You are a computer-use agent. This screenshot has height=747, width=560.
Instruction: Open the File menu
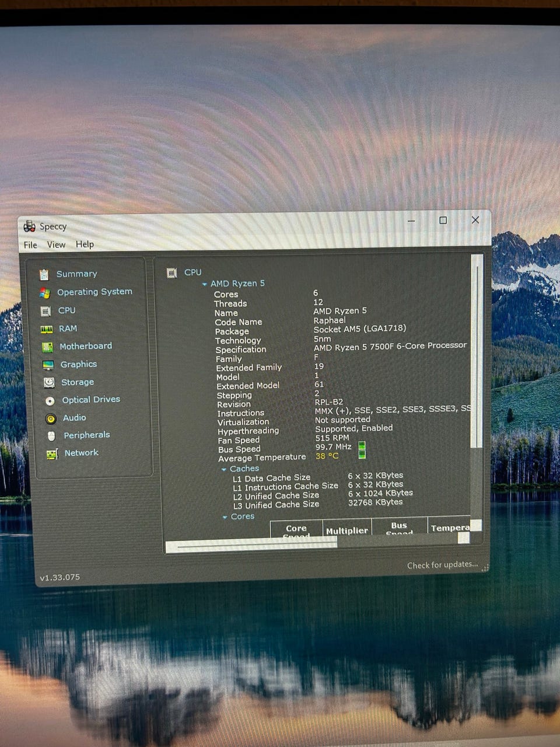pos(30,245)
